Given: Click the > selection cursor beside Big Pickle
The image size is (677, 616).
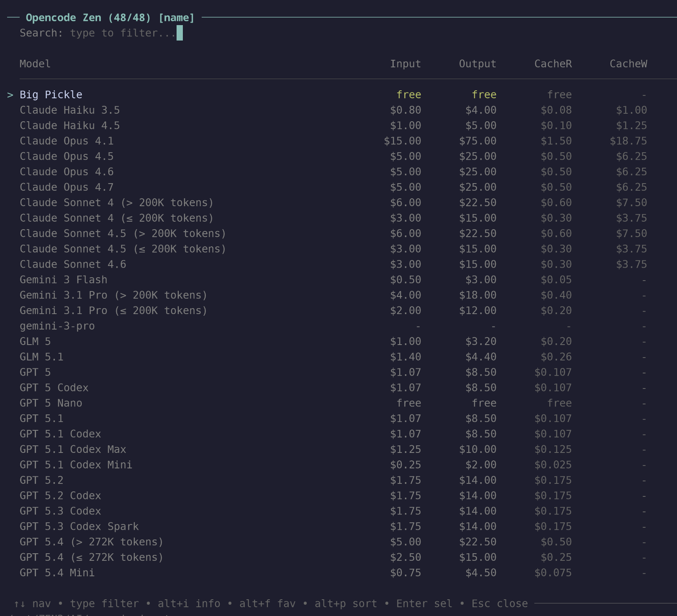Looking at the screenshot, I should 10,95.
